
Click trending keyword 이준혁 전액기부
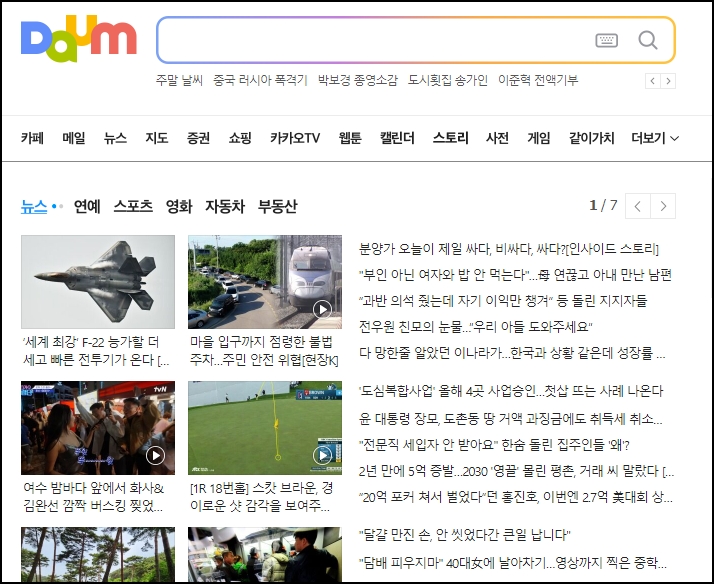tap(538, 81)
